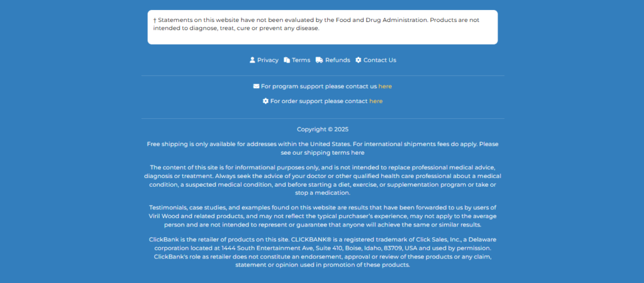The width and height of the screenshot is (644, 283).
Task: Open the Terms footer link
Action: pos(301,60)
